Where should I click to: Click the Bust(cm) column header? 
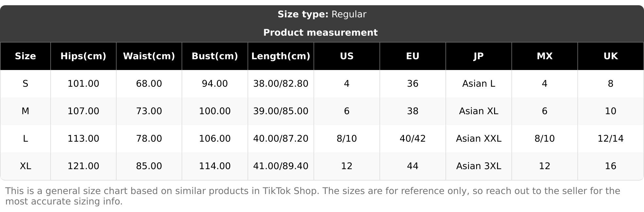coord(215,56)
